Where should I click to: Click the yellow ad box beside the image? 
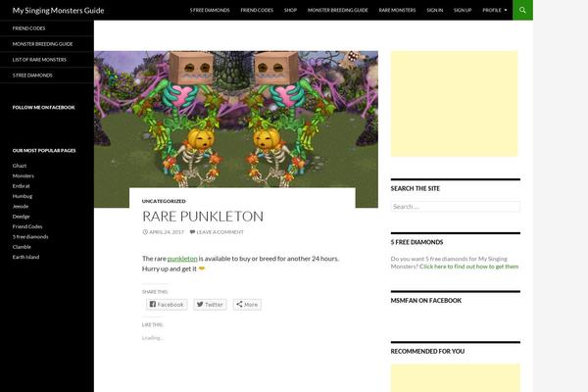(x=454, y=104)
